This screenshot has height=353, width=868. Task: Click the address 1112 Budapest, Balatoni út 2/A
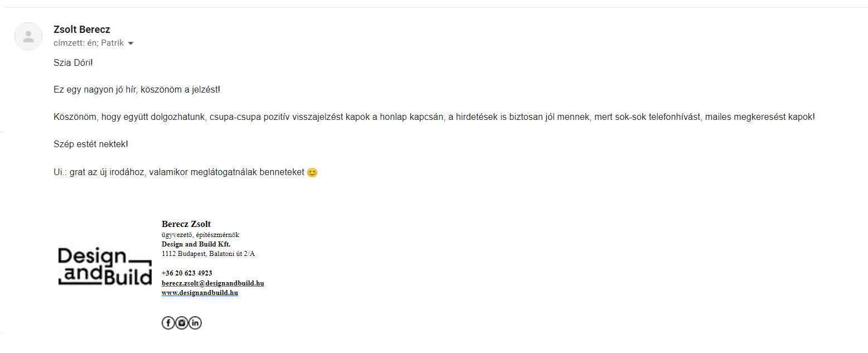pyautogui.click(x=208, y=254)
